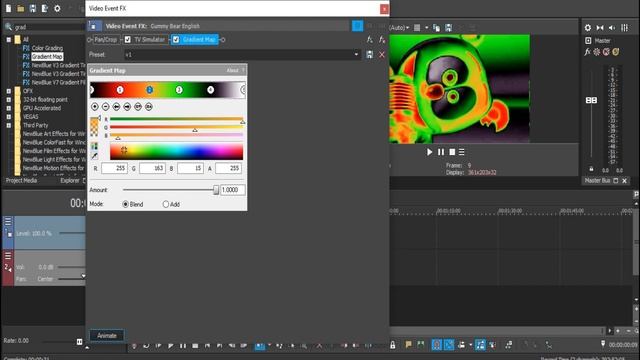Switch to Explorer tab
640x360 pixels.
(x=70, y=180)
